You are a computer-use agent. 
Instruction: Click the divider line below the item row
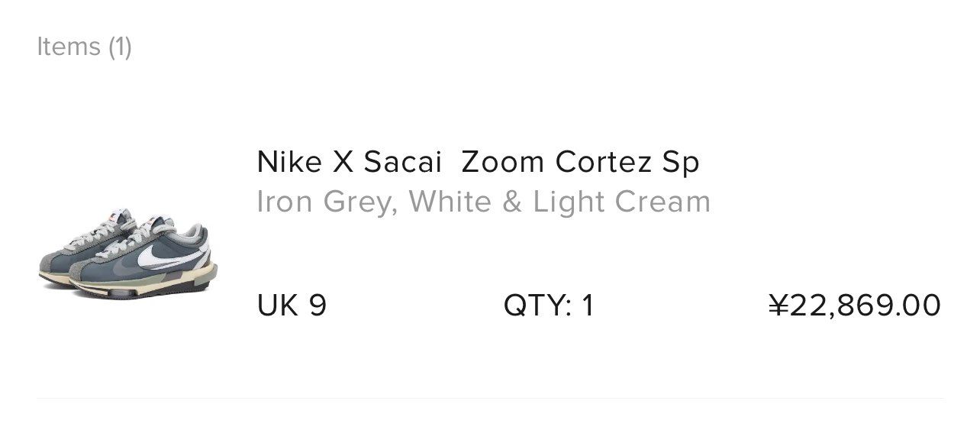(x=490, y=398)
